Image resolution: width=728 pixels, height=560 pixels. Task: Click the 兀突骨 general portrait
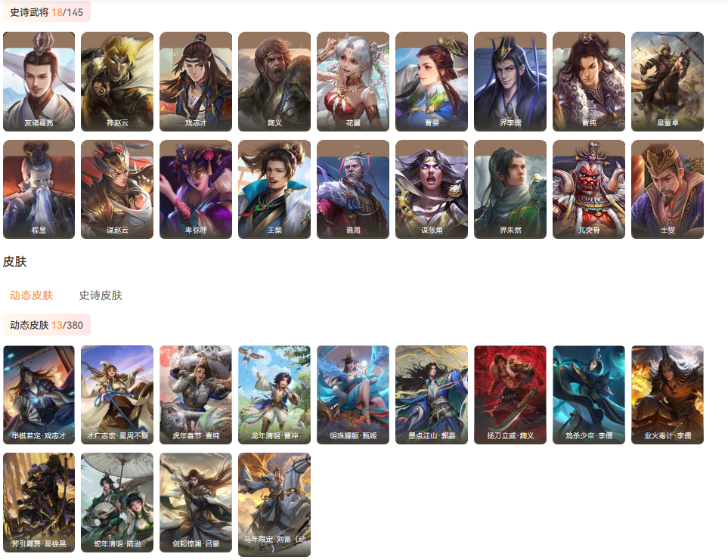(x=589, y=189)
